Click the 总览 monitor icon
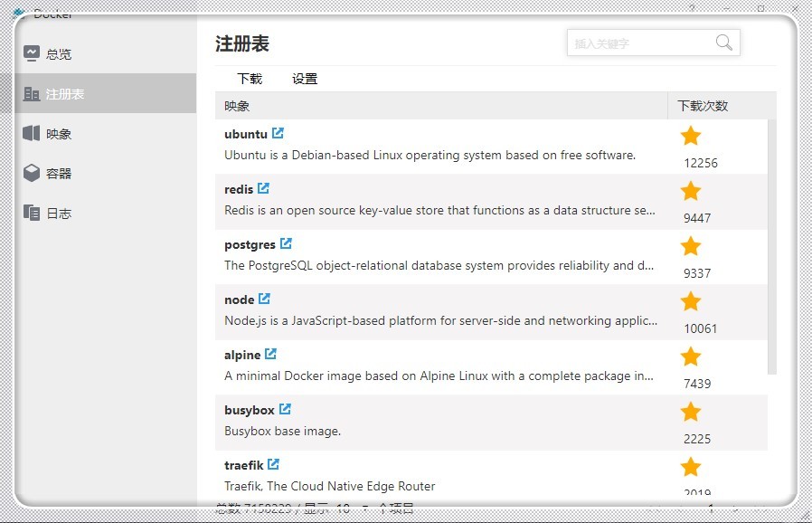This screenshot has width=812, height=523. (31, 52)
